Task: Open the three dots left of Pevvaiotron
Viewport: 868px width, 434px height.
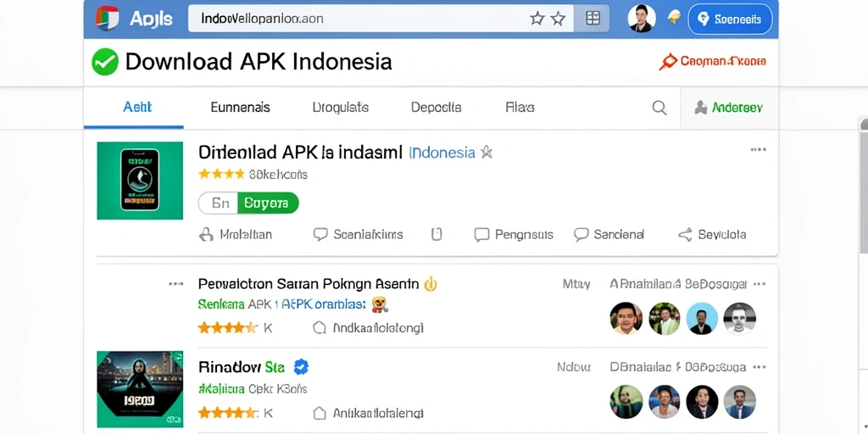Action: click(x=176, y=284)
